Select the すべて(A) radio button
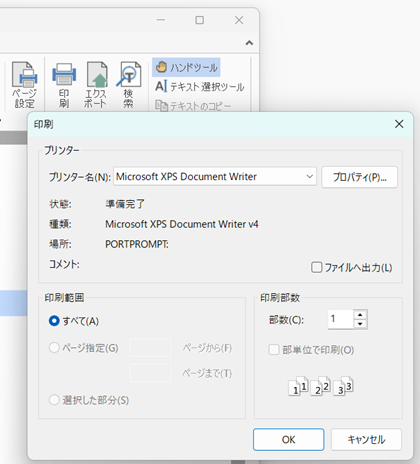 [54, 321]
